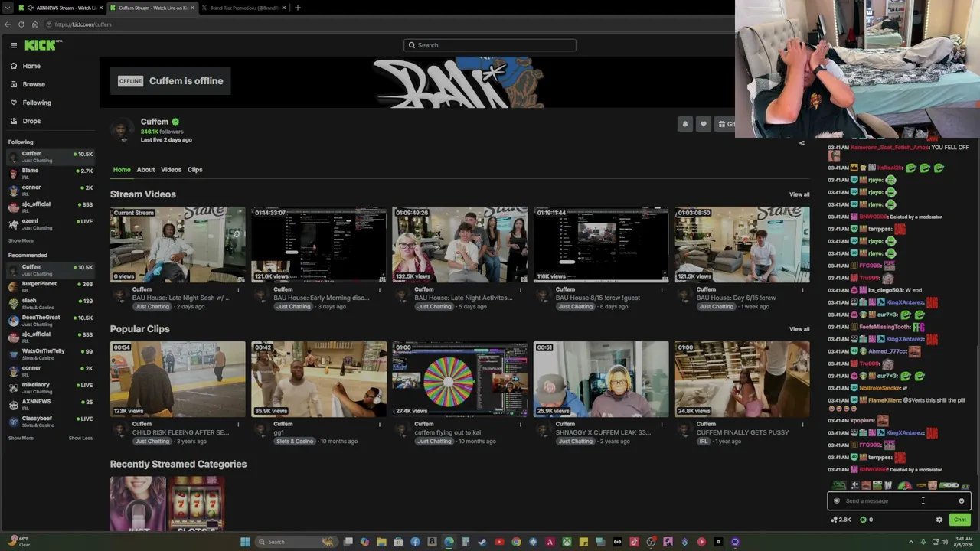Open Chrome from the taskbar
Image resolution: width=980 pixels, height=551 pixels.
coord(516,542)
